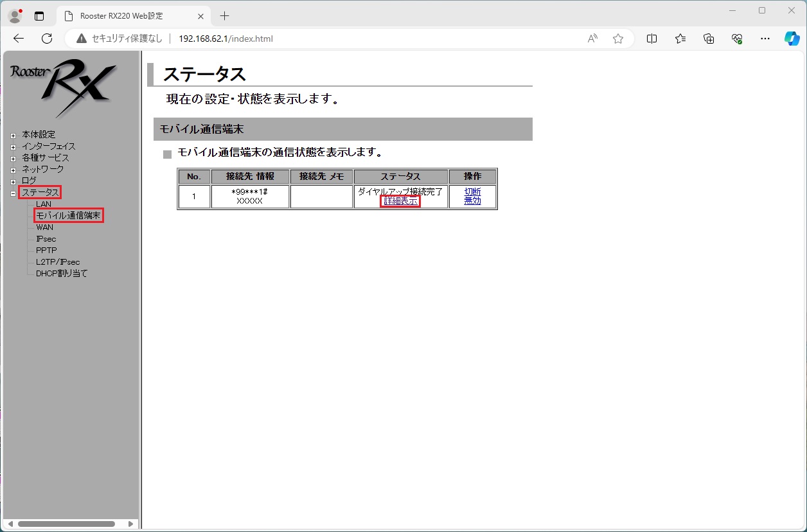This screenshot has height=532, width=807.
Task: Open the PPTP status page
Action: pos(46,251)
